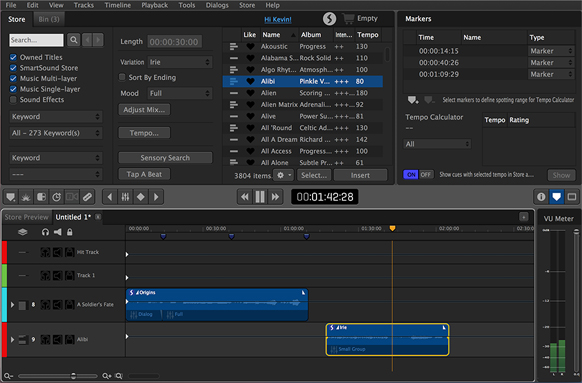Open the Timeline menu
This screenshot has height=383, width=582.
coord(117,5)
